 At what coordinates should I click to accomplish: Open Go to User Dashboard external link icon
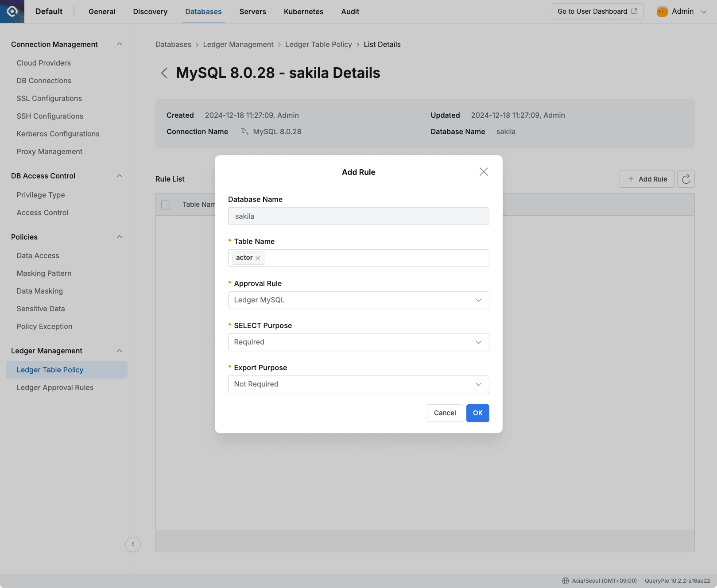pyautogui.click(x=635, y=11)
